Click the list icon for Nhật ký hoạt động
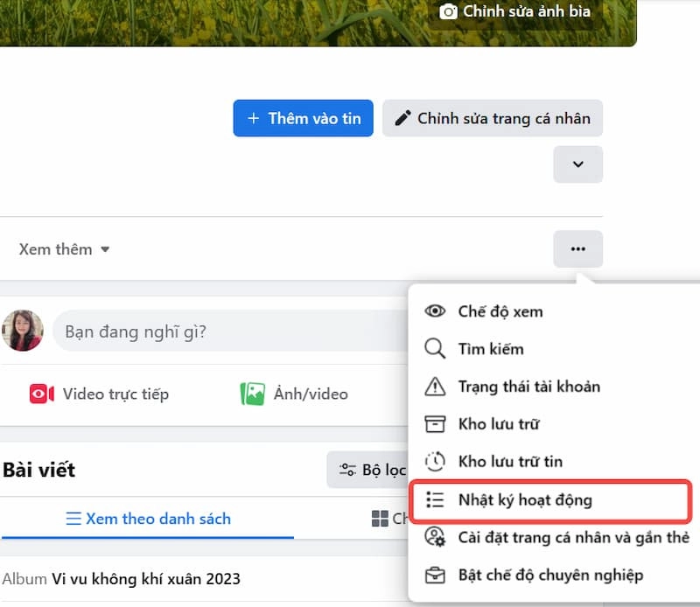Viewport: 700px width, 607px height. [x=435, y=499]
